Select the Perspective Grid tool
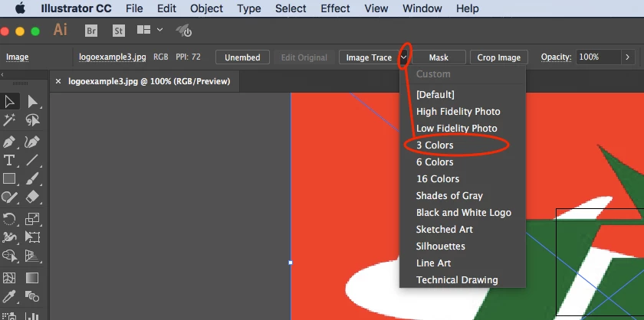 (x=32, y=256)
